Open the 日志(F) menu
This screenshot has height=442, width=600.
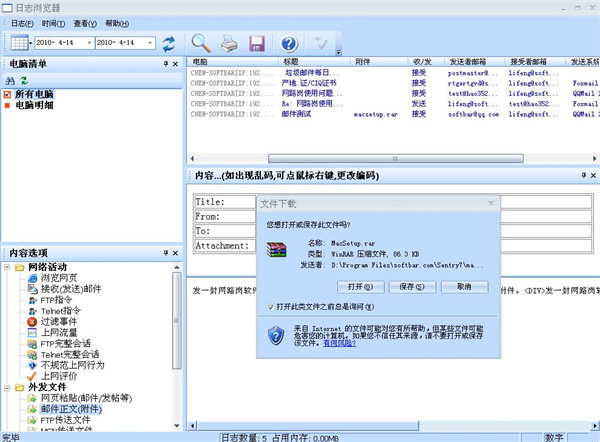click(22, 22)
